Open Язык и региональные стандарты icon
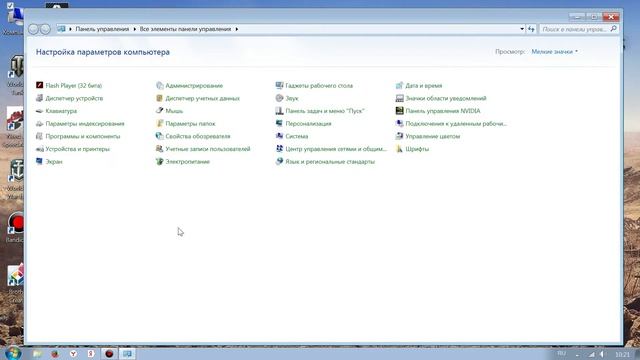This screenshot has height=360, width=640. pos(280,161)
